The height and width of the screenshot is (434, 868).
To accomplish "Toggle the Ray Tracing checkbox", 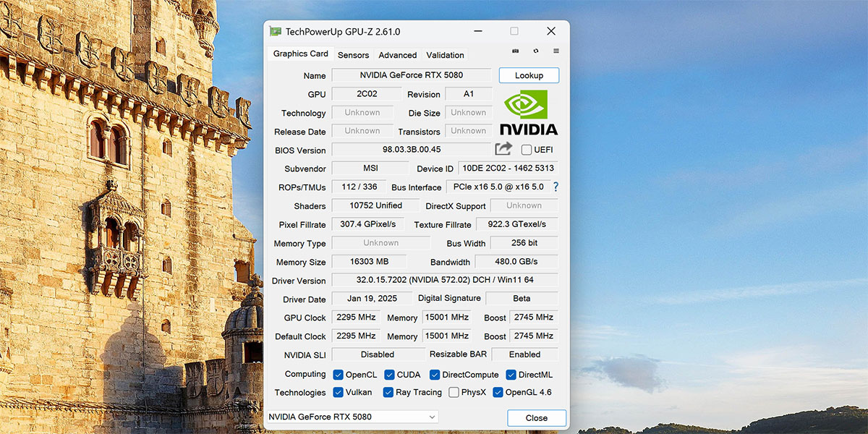I will click(x=388, y=392).
